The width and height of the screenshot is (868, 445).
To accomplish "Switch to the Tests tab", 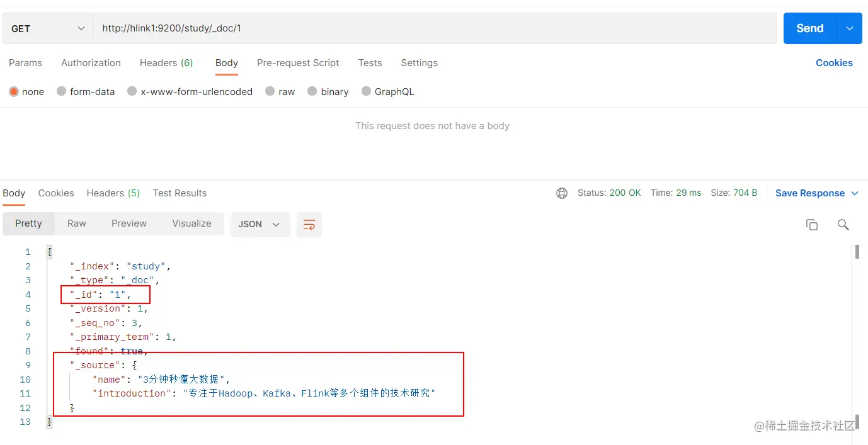I will coord(370,63).
